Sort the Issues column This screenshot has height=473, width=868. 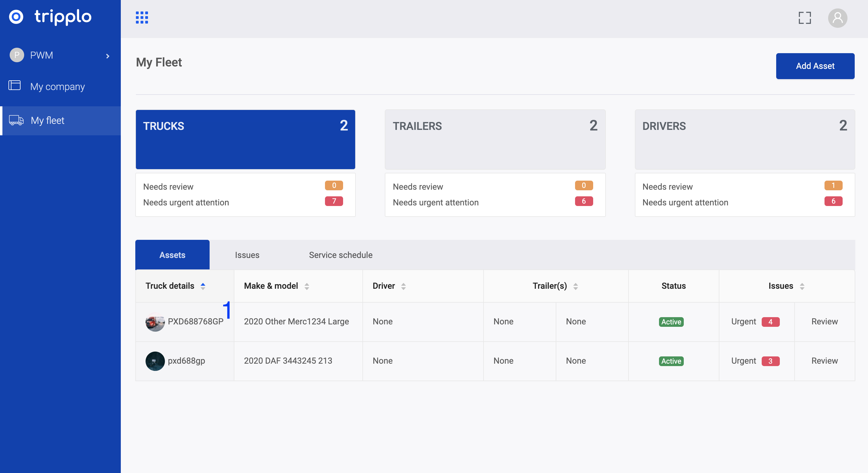[802, 286]
